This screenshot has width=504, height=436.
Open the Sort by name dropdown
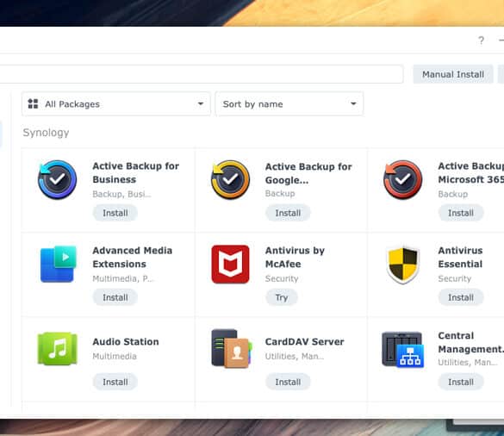[289, 104]
